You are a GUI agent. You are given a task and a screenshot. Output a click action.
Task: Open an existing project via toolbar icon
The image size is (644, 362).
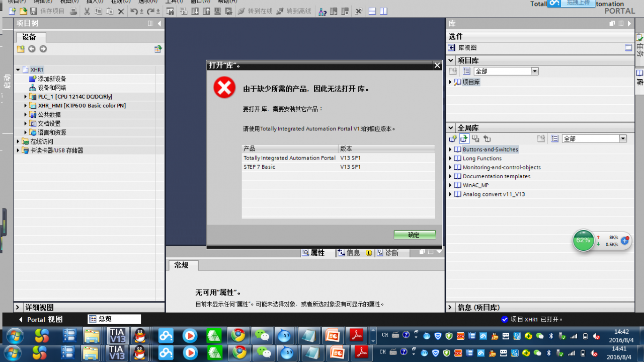click(23, 11)
